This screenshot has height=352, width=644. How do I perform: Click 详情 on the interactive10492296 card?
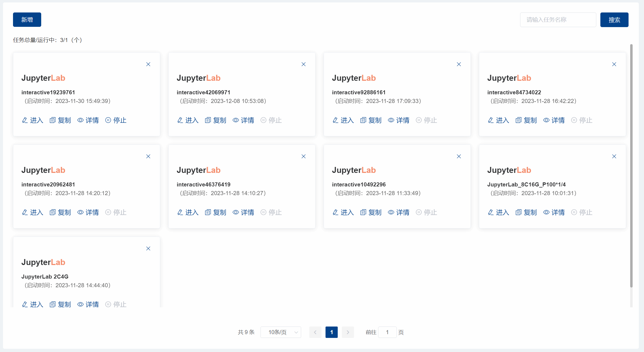402,212
